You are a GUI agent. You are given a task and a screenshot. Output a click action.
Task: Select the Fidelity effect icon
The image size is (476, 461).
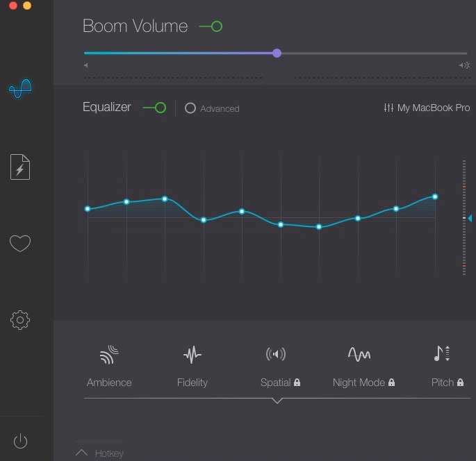coord(192,354)
